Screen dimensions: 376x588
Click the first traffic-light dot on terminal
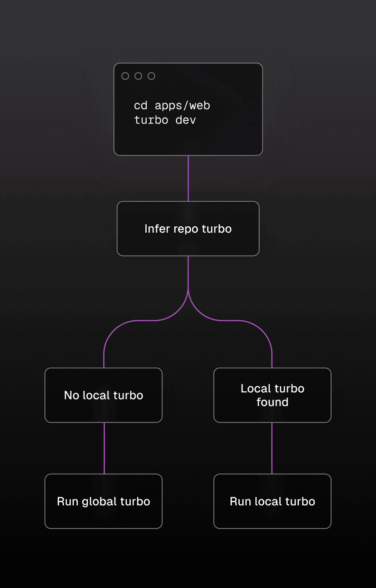(125, 76)
